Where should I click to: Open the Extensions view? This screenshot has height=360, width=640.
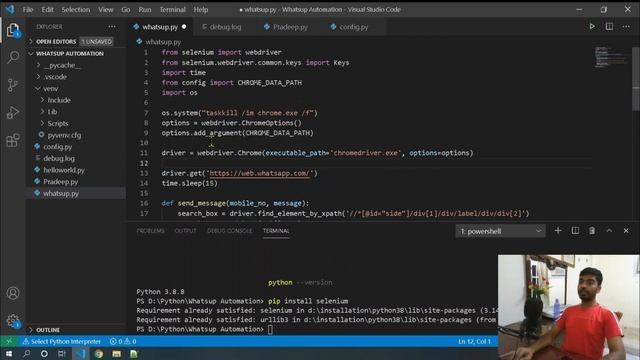tap(13, 140)
